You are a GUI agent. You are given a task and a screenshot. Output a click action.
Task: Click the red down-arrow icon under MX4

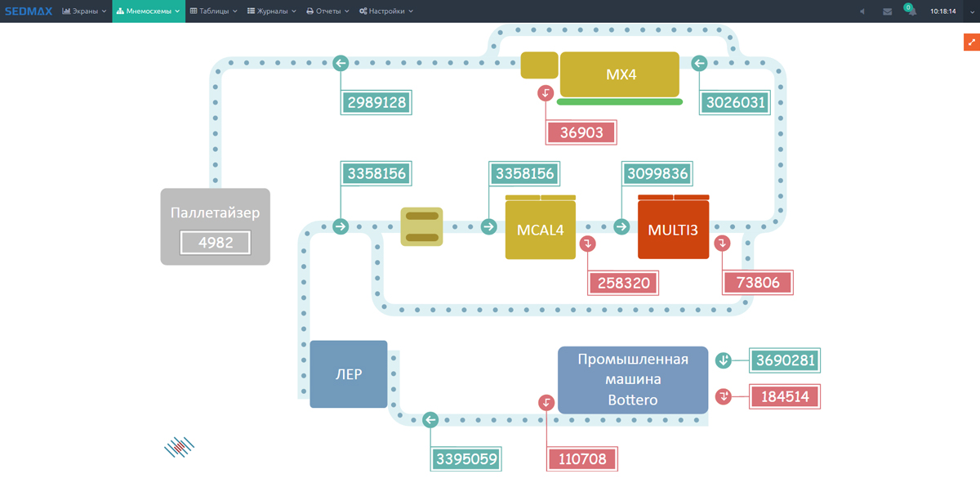click(x=546, y=93)
